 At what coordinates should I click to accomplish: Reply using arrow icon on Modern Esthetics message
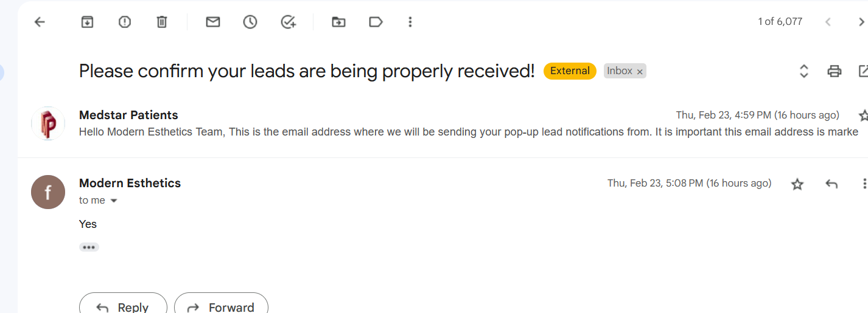831,184
